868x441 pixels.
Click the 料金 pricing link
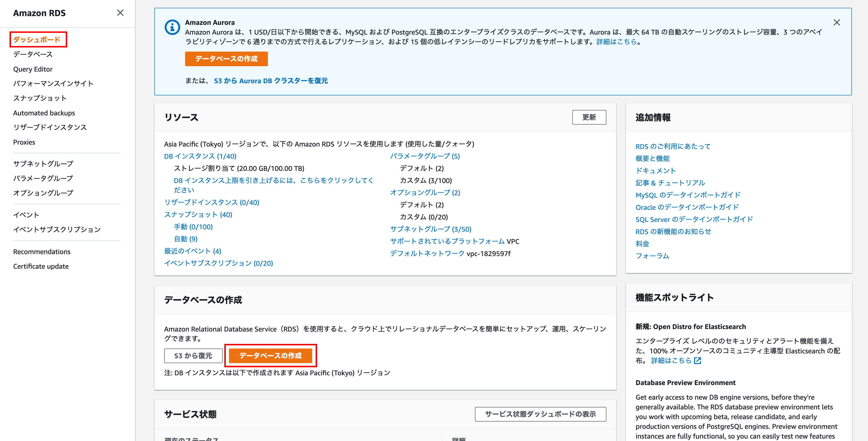tap(642, 243)
